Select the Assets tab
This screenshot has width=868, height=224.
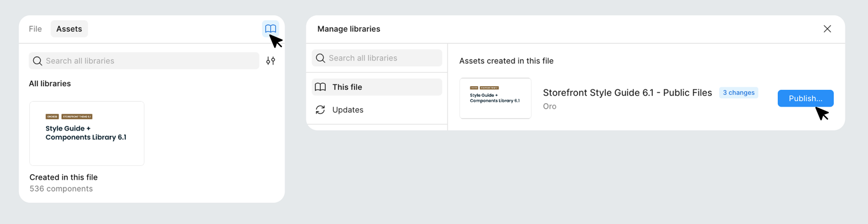(x=69, y=29)
